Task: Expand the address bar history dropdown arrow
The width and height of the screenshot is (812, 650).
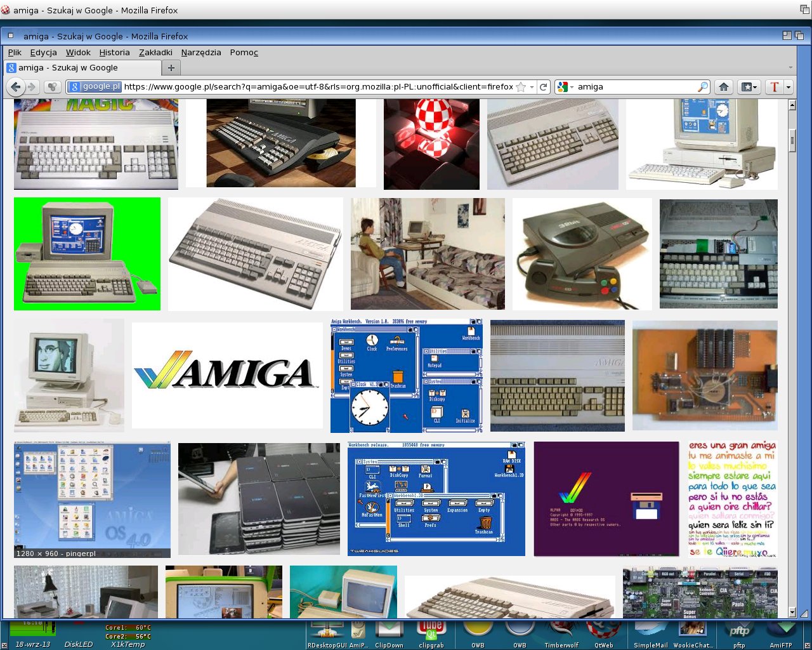Action: [x=532, y=87]
